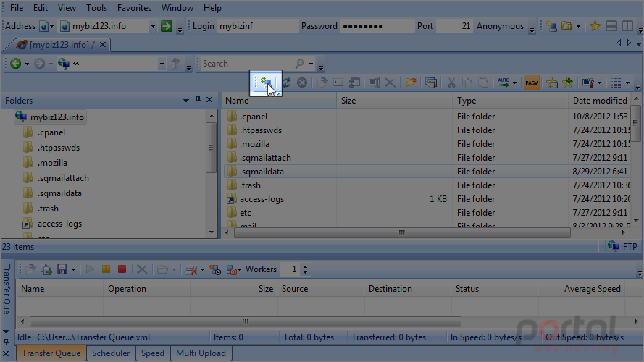The height and width of the screenshot is (362, 644).
Task: Open the Tools menu
Action: (x=96, y=8)
